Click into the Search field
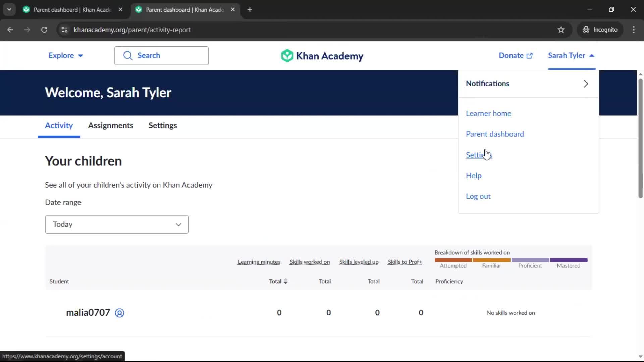This screenshot has width=644, height=362. tap(161, 56)
